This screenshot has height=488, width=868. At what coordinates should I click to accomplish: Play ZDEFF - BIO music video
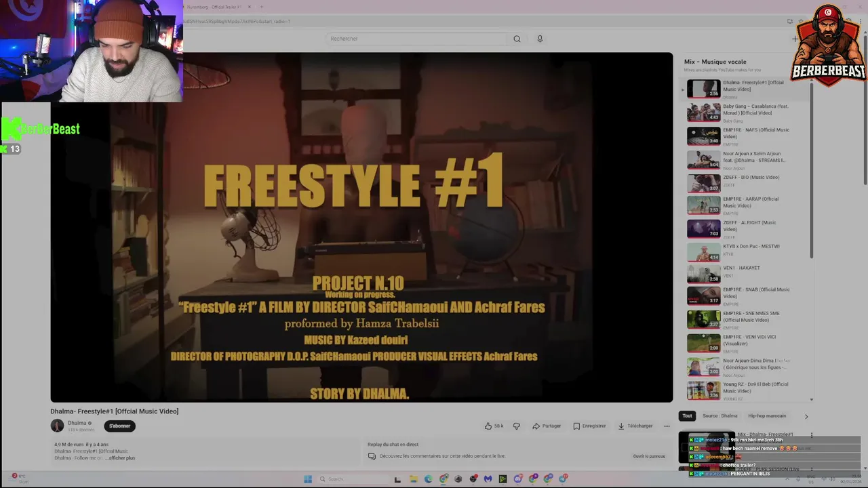pos(746,183)
